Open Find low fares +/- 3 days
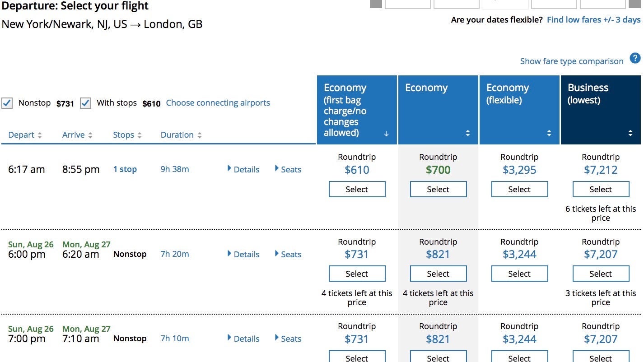Screen dimensions: 644x362 [x=593, y=20]
